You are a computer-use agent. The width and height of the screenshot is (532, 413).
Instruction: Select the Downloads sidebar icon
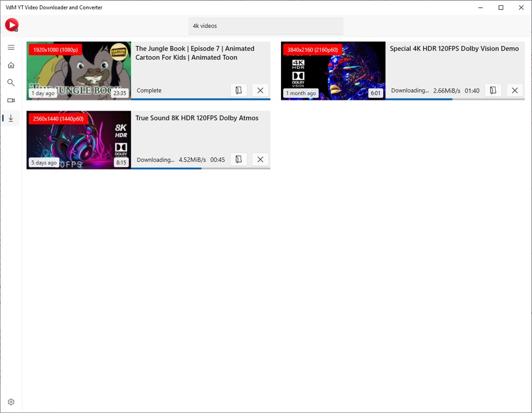[x=11, y=118]
